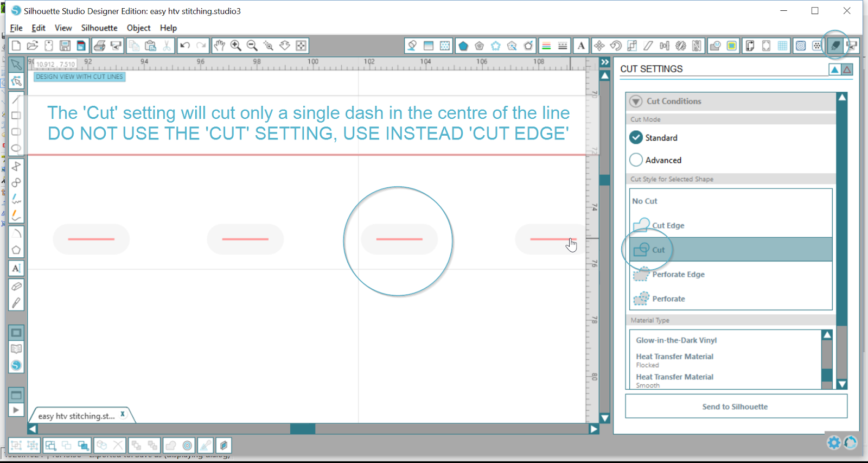The height and width of the screenshot is (463, 868).
Task: Open the Silhouette menu
Action: [99, 28]
